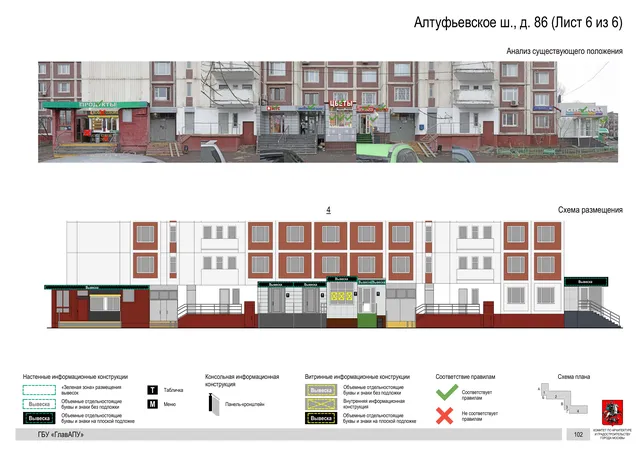Click the green 'Продукты' canopy in photo
Viewport: 640px width, 453px height.
[95, 105]
